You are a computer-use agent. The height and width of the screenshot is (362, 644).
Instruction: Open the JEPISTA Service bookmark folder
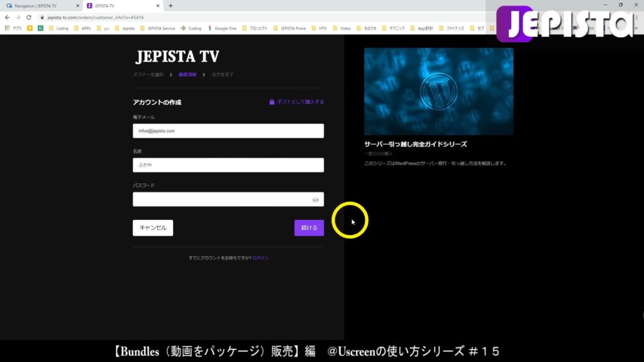(x=158, y=28)
